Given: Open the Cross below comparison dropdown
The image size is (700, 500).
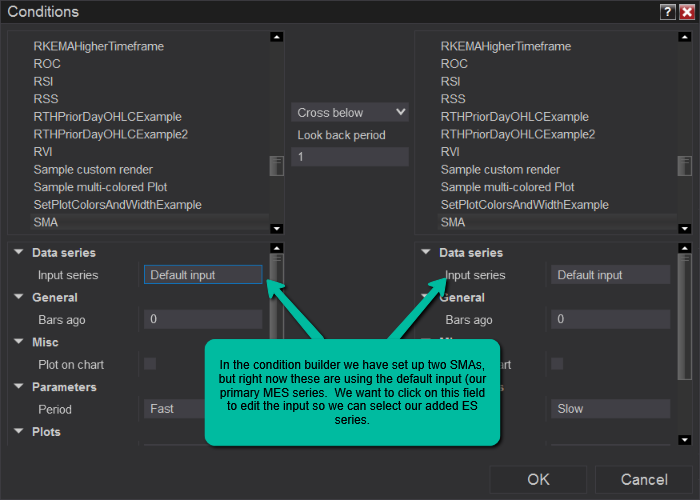Looking at the screenshot, I should [x=350, y=112].
